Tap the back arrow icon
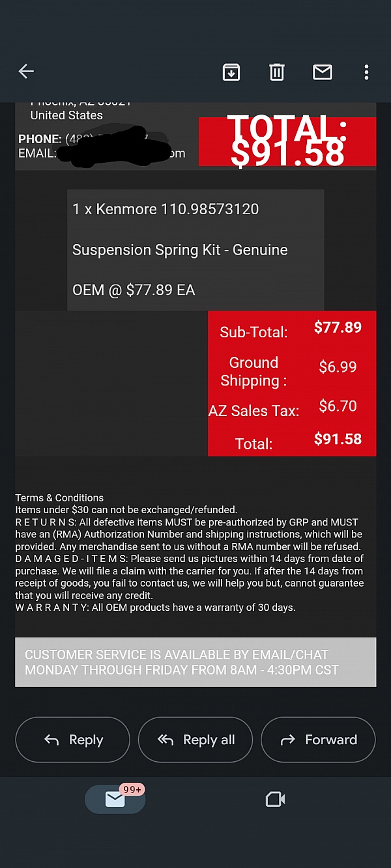 [26, 72]
